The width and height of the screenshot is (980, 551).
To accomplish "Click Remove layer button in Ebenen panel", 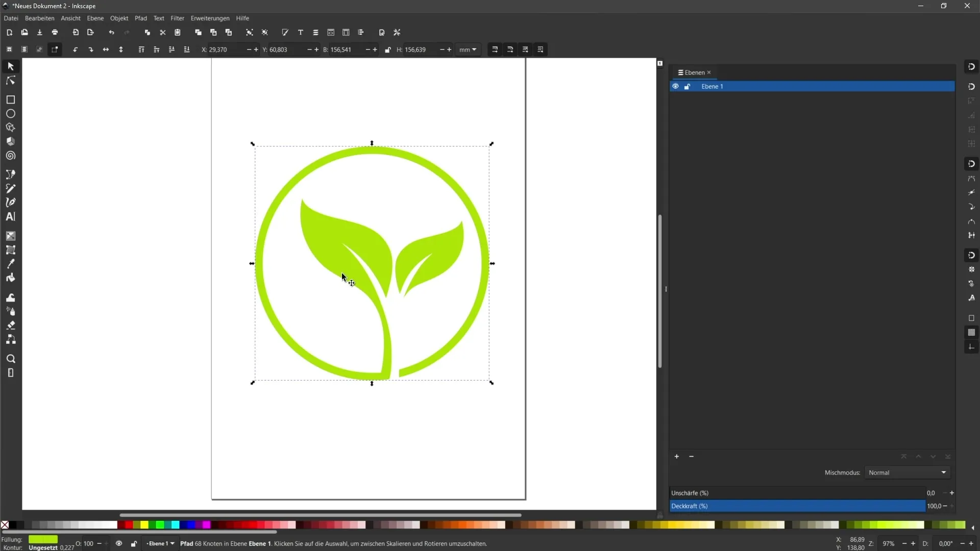I will click(x=691, y=456).
